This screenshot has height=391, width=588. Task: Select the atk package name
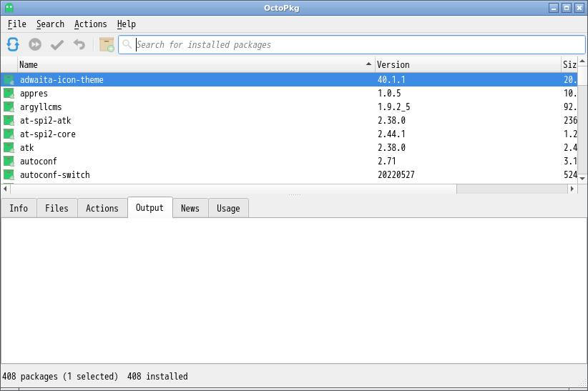[27, 147]
